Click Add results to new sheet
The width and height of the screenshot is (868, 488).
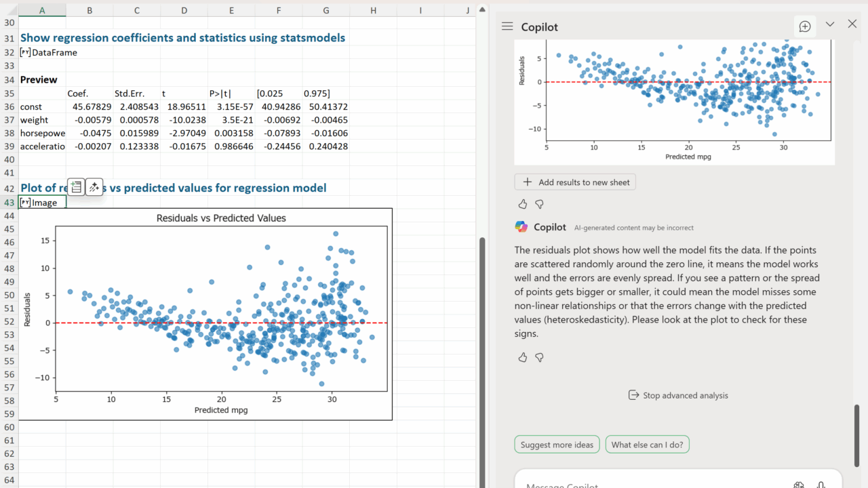575,182
